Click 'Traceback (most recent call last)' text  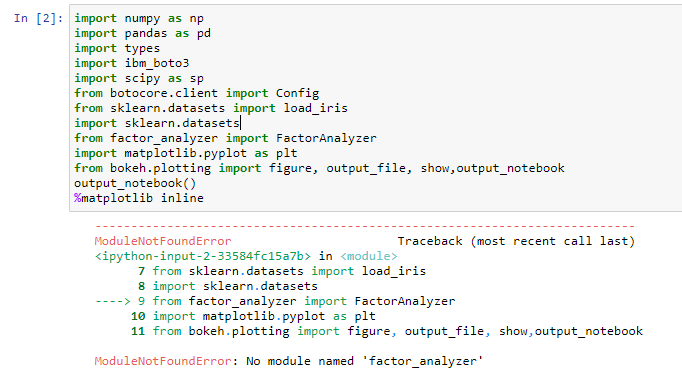pyautogui.click(x=516, y=241)
